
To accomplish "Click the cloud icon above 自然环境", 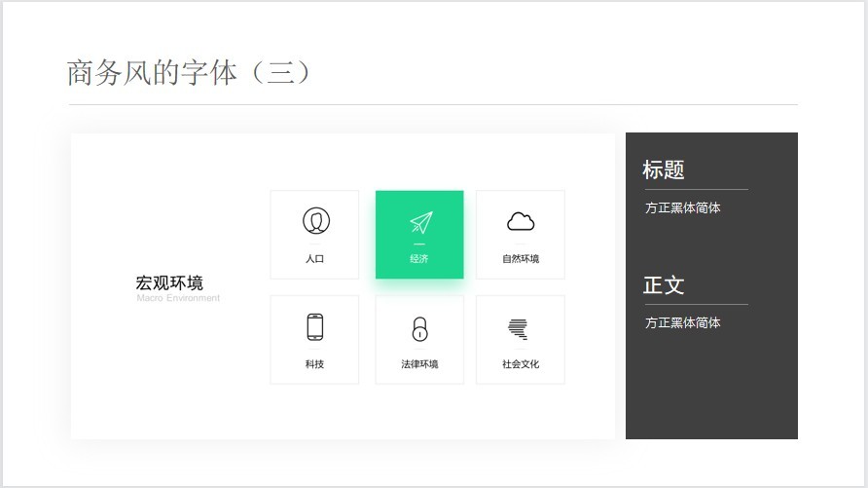I will 521,221.
